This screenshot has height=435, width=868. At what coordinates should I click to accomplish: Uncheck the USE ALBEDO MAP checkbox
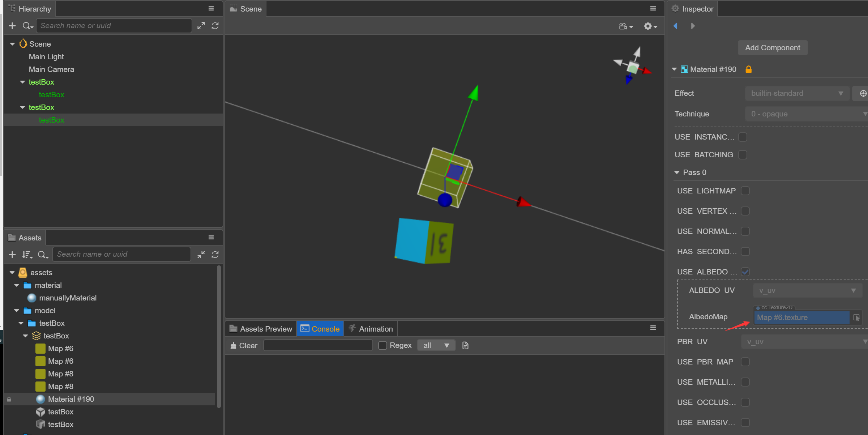pos(745,272)
